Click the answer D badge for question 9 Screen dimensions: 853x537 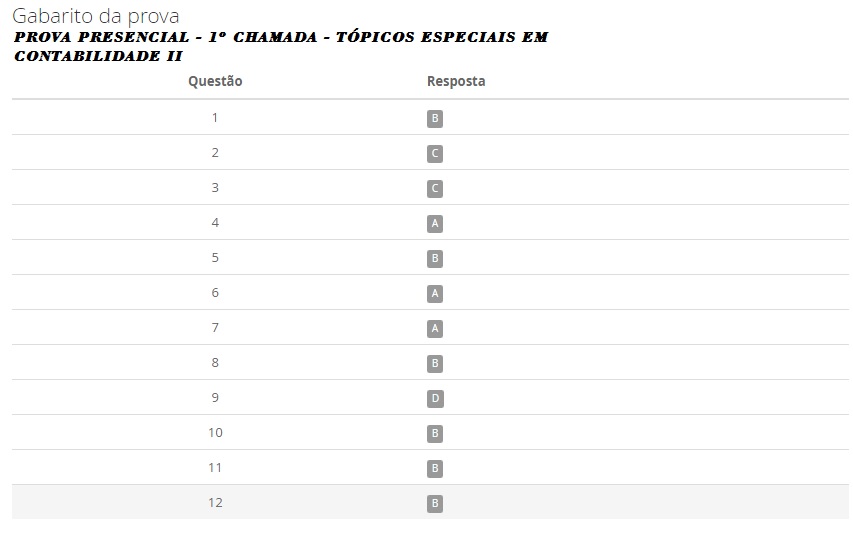click(435, 399)
